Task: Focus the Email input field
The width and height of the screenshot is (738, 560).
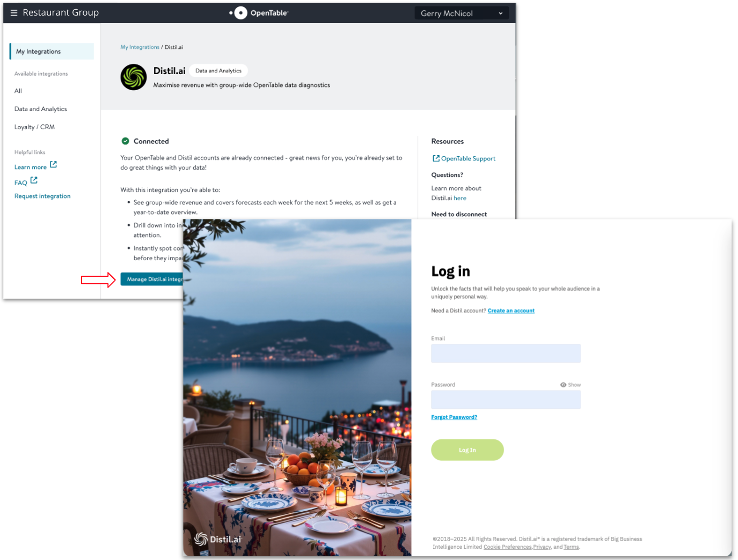Action: click(506, 353)
